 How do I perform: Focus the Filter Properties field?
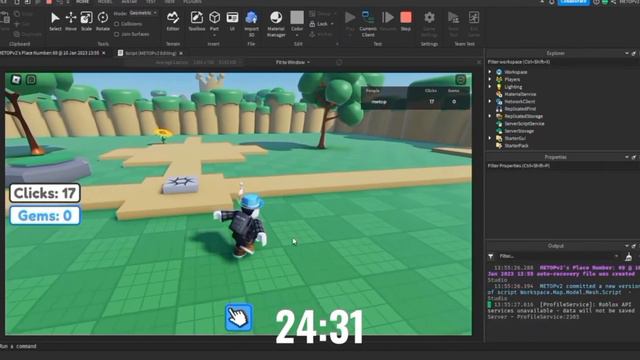click(562, 166)
